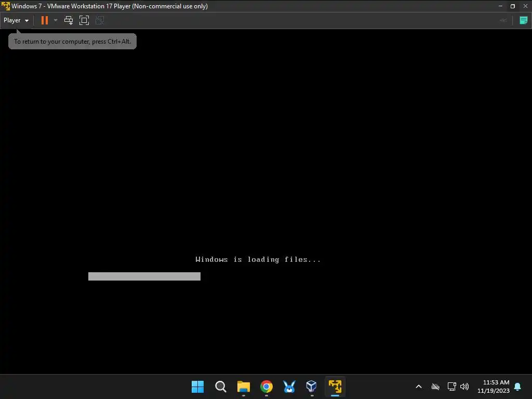Open VirtualBox from the taskbar

click(312, 387)
